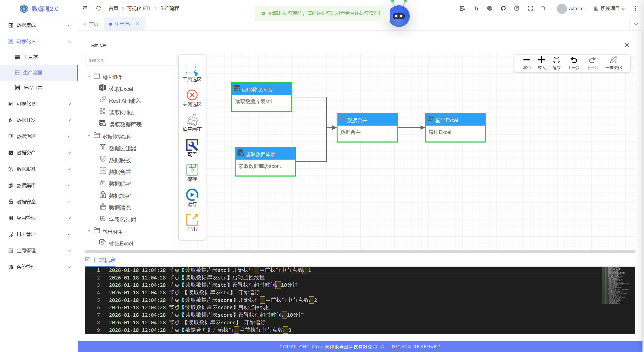The height and width of the screenshot is (352, 644).
Task: Select the 数据合并 node on canvas
Action: coord(367,128)
